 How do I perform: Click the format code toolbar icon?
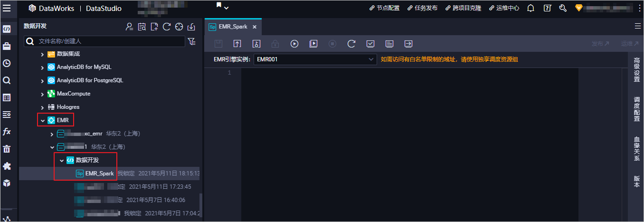pos(389,44)
